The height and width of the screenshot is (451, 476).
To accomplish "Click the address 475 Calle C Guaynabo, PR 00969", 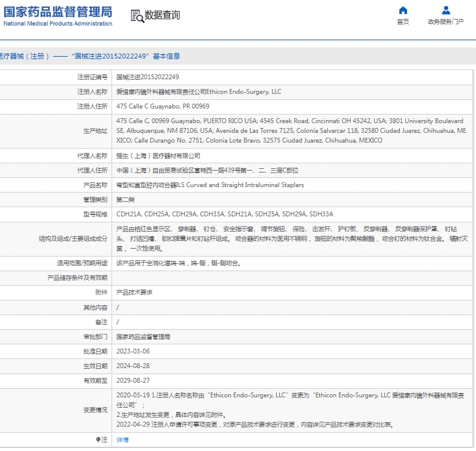I will click(163, 106).
